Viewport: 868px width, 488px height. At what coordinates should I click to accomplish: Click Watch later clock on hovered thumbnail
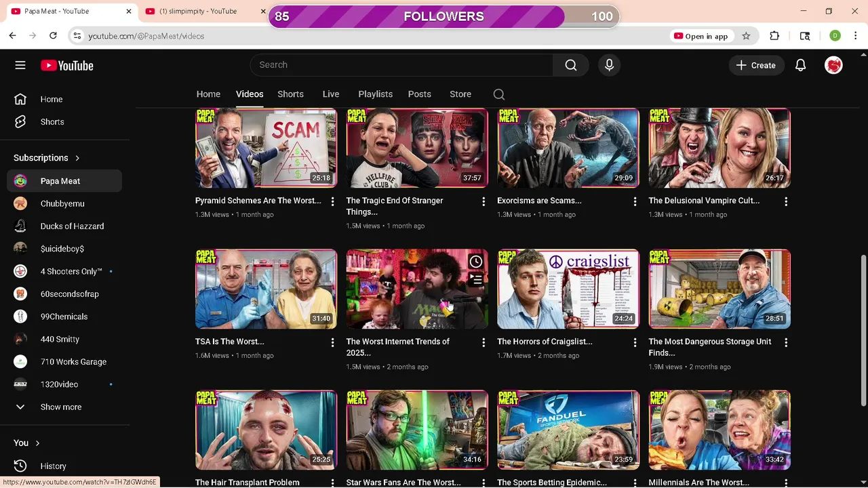click(x=476, y=262)
